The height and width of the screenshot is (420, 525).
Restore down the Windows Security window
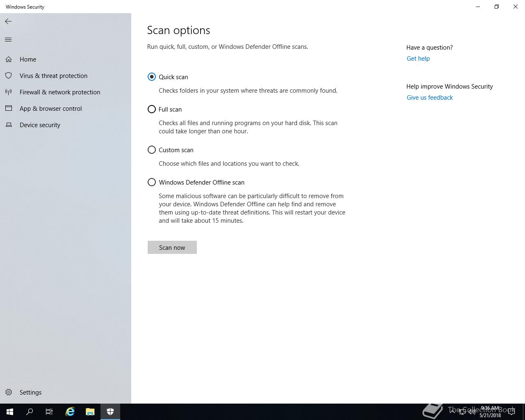coord(497,7)
